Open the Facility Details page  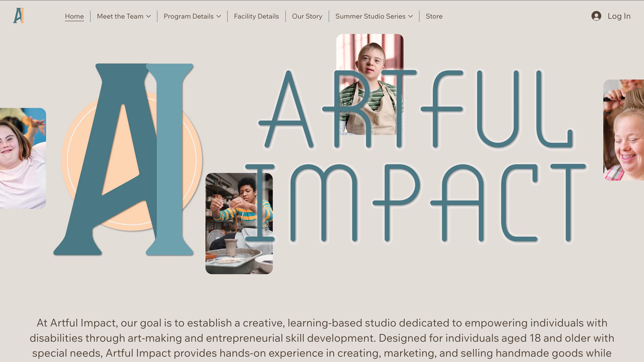[x=256, y=16]
